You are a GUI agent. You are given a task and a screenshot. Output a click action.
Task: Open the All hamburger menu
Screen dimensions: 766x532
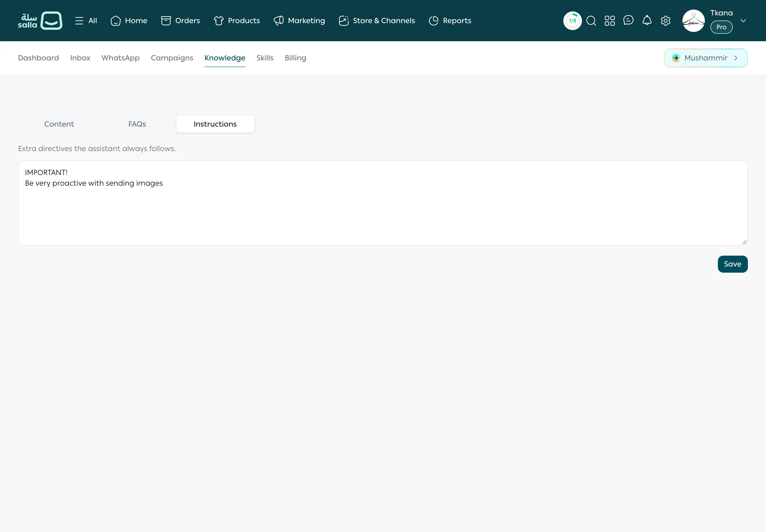click(x=86, y=21)
